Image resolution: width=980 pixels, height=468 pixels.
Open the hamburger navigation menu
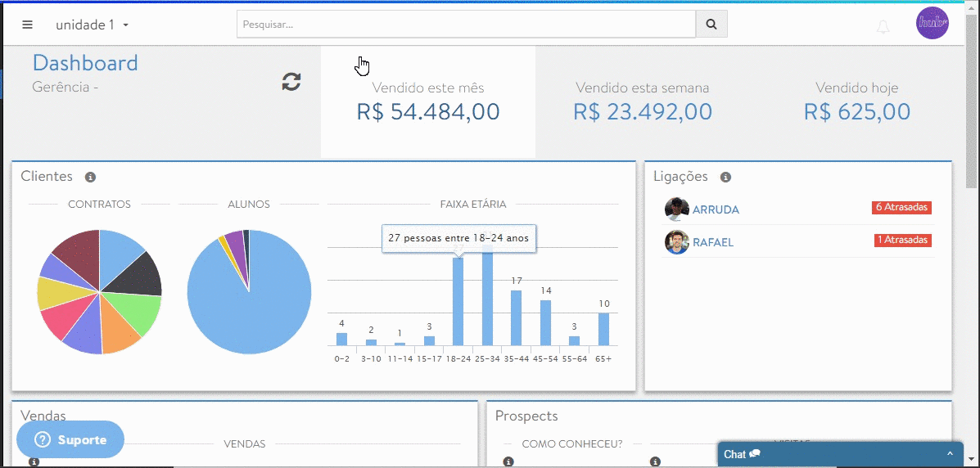pos(27,25)
